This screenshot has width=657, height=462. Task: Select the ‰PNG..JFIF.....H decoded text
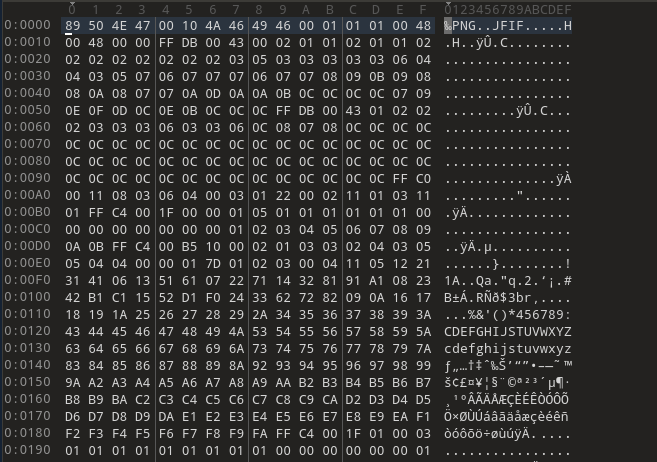tap(508, 26)
